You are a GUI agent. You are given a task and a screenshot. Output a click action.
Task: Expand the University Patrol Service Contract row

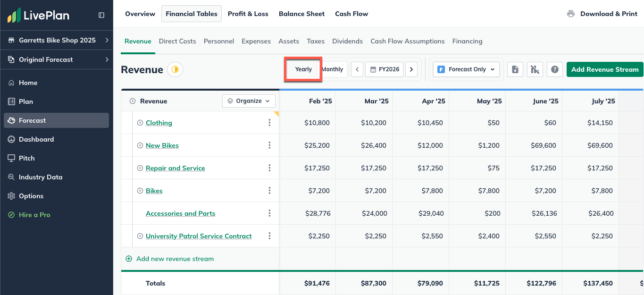tap(140, 236)
